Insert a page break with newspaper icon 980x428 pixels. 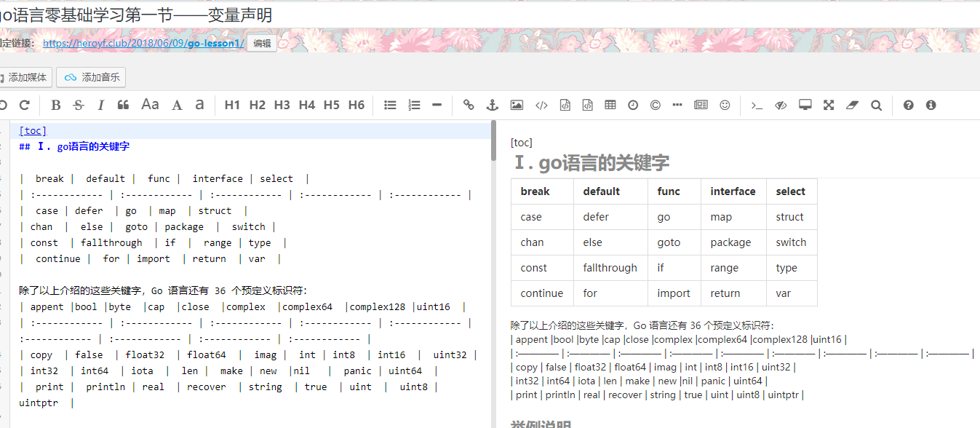701,105
